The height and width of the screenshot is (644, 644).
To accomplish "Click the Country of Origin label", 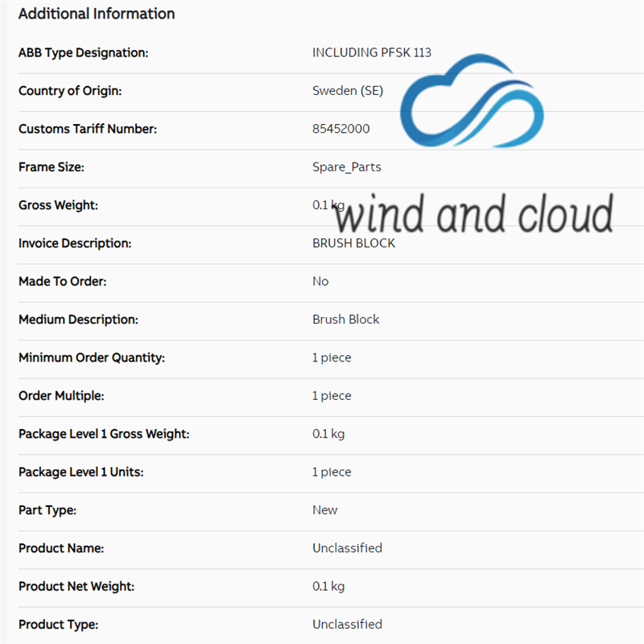I will click(70, 91).
